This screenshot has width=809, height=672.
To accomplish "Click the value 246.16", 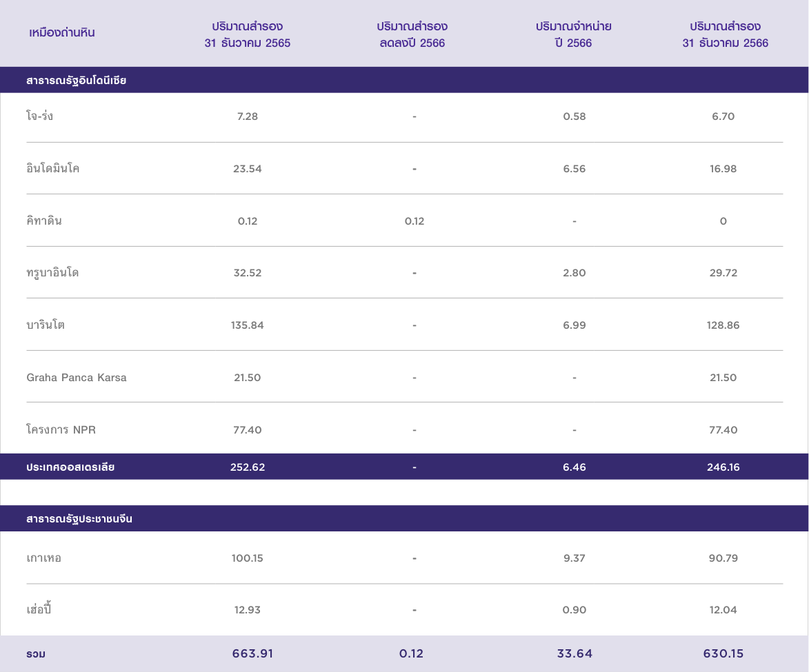I will pyautogui.click(x=723, y=467).
